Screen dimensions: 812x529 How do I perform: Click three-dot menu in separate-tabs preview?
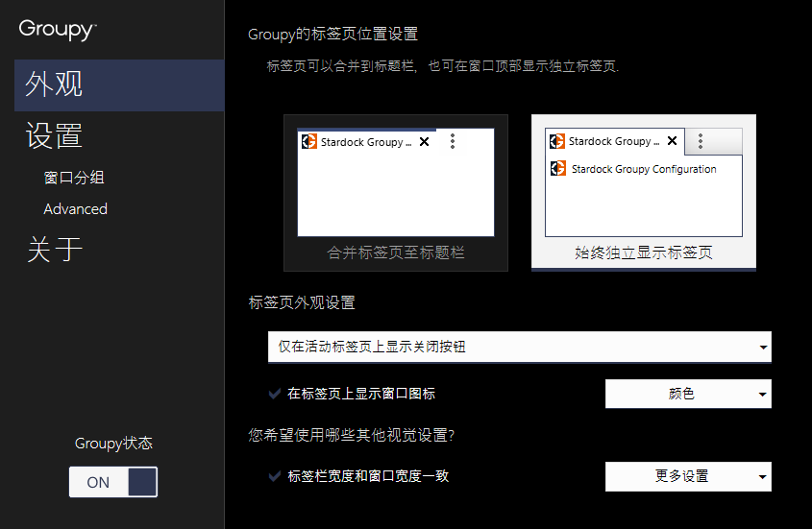pos(701,141)
